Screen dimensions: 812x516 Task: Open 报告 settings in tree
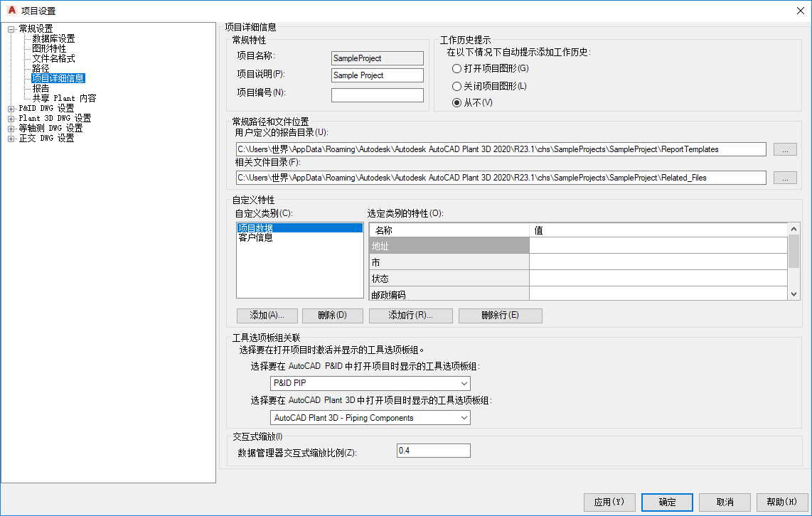click(41, 89)
